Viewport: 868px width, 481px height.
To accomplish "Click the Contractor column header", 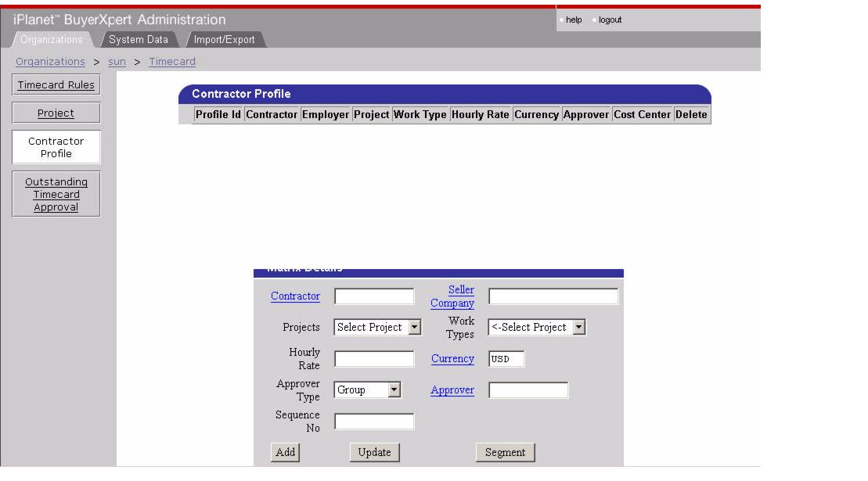I will click(272, 114).
